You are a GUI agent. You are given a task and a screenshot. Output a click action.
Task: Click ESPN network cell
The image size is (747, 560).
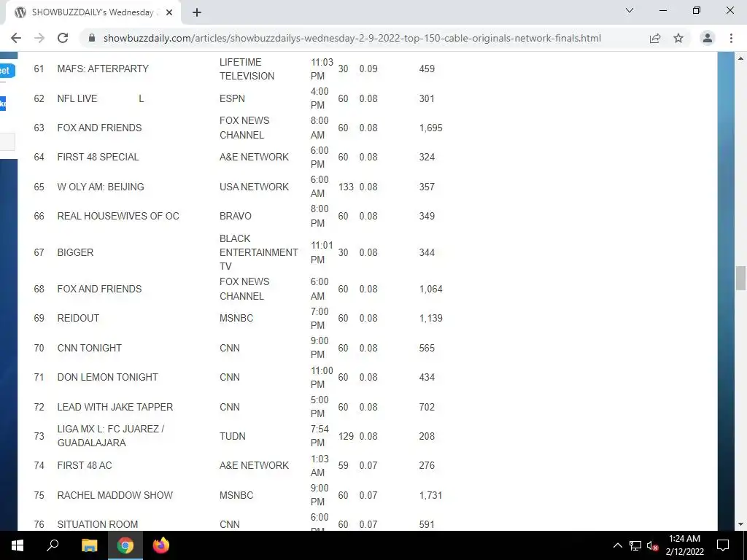click(232, 98)
